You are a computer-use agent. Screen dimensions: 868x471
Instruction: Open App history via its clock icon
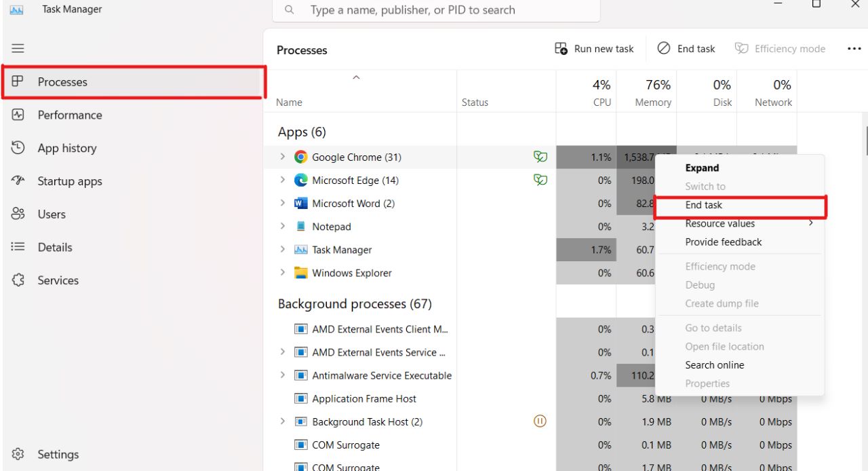coord(18,148)
